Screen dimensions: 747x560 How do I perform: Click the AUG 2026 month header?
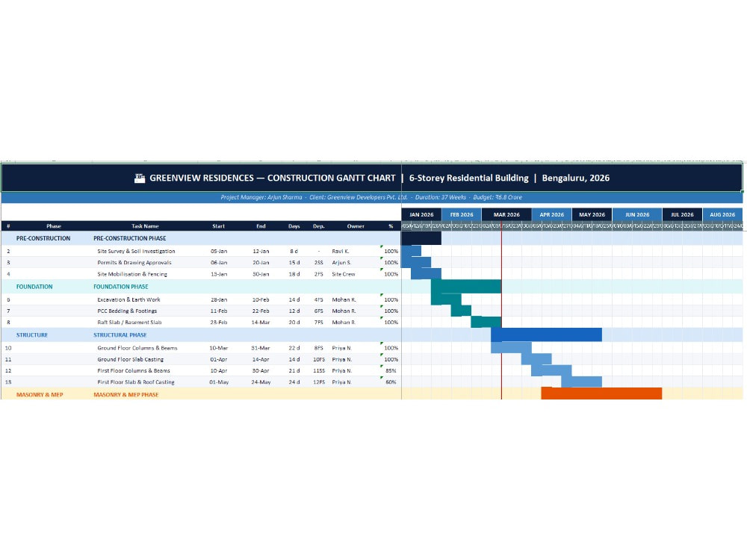coord(722,214)
